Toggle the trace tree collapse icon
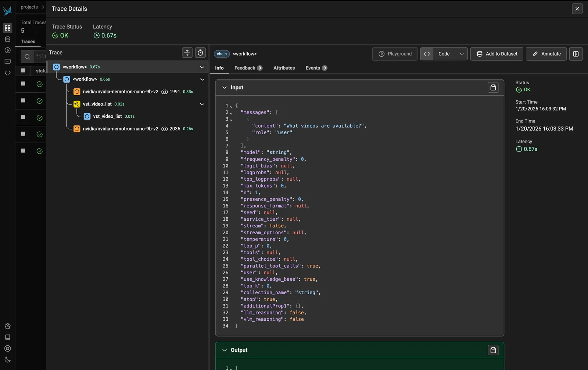 point(187,53)
